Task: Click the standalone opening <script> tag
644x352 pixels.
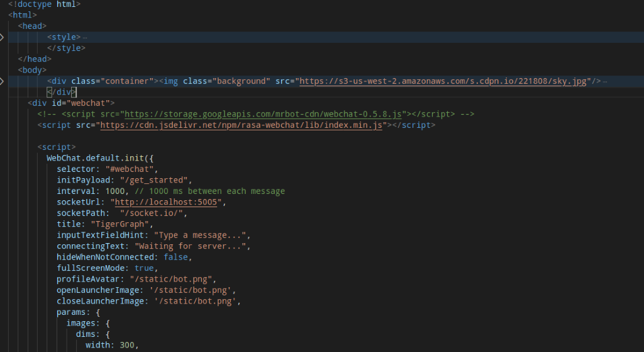Action: pyautogui.click(x=56, y=147)
